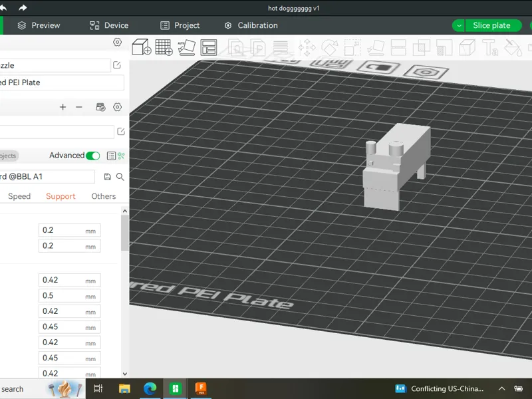Open the PEI Plate type dropdown
The width and height of the screenshot is (532, 399).
[62, 82]
